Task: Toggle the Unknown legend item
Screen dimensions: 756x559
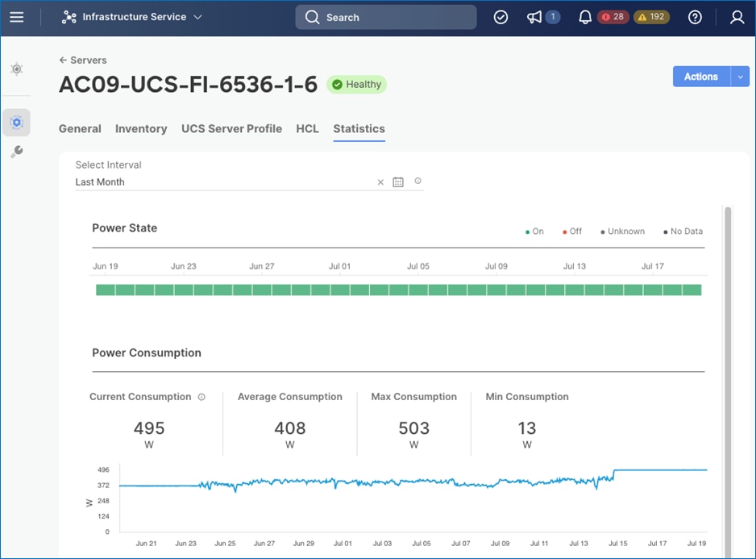Action: [622, 232]
